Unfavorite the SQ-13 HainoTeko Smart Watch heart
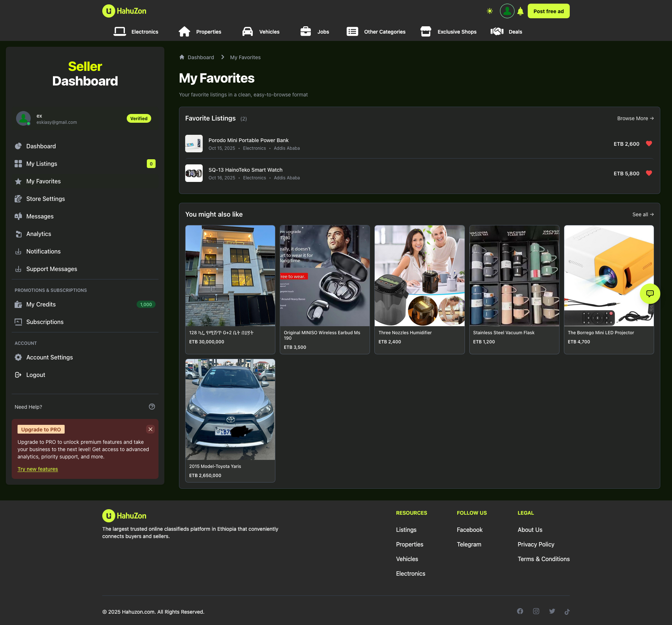Viewport: 672px width, 625px height. pos(649,173)
